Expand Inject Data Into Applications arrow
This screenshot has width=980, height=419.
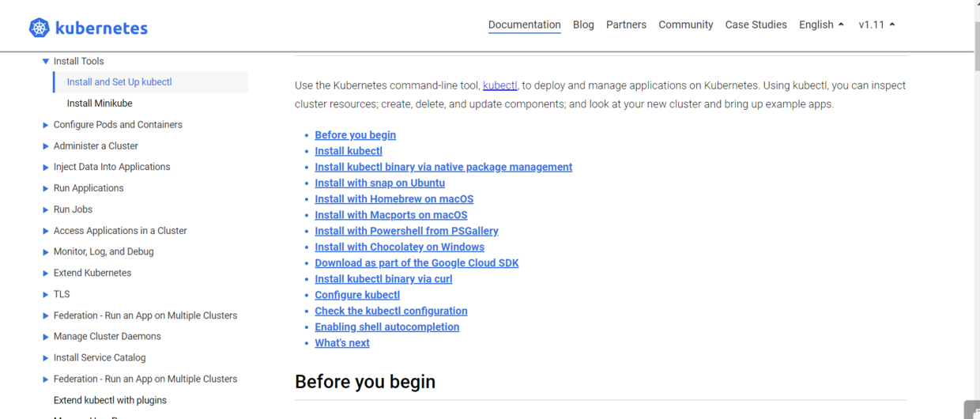(46, 167)
